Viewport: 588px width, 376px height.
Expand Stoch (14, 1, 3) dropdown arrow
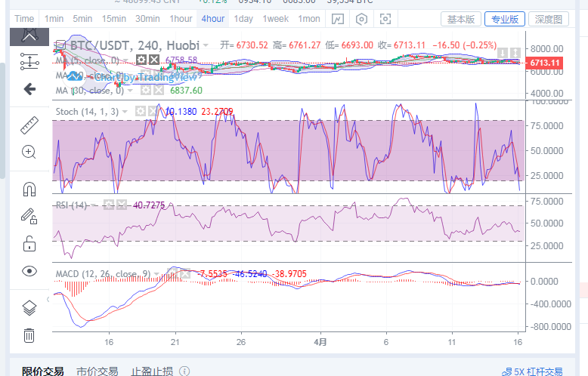coord(125,112)
